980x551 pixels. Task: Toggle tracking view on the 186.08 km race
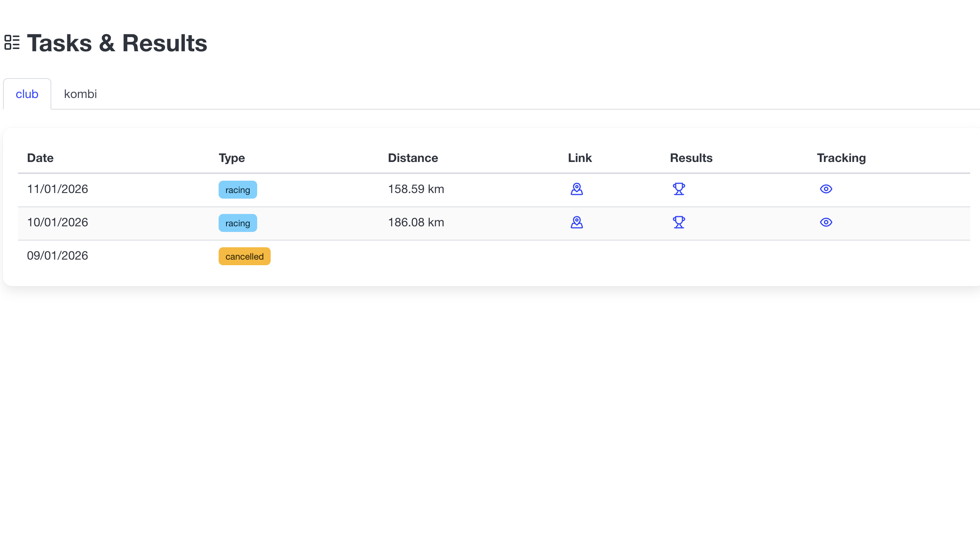[825, 223]
